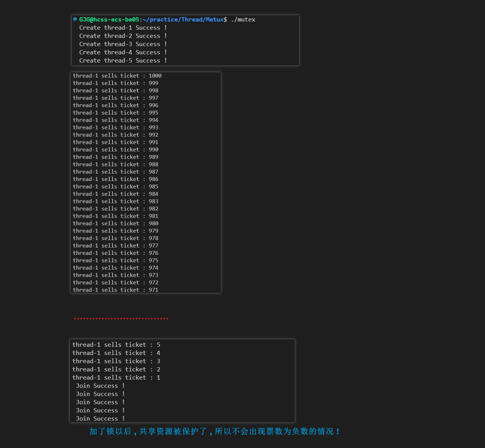Click the blue Chinese caption about mutex lock
This screenshot has height=448, width=485.
pos(214,431)
